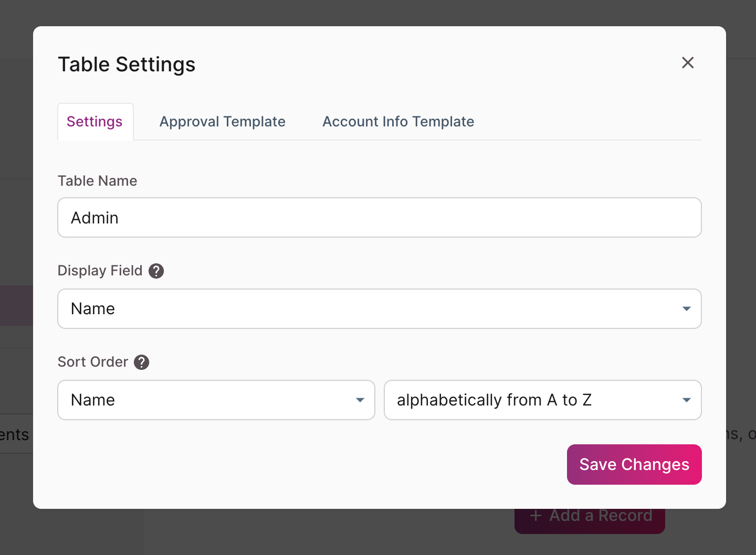Close the Table Settings dialog
Viewport: 756px width, 555px height.
point(688,63)
